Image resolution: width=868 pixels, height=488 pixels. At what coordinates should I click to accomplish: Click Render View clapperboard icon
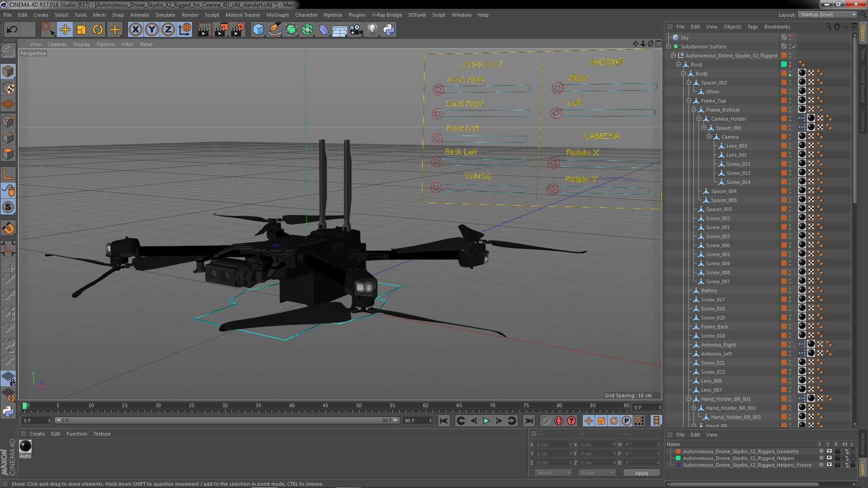pos(204,30)
